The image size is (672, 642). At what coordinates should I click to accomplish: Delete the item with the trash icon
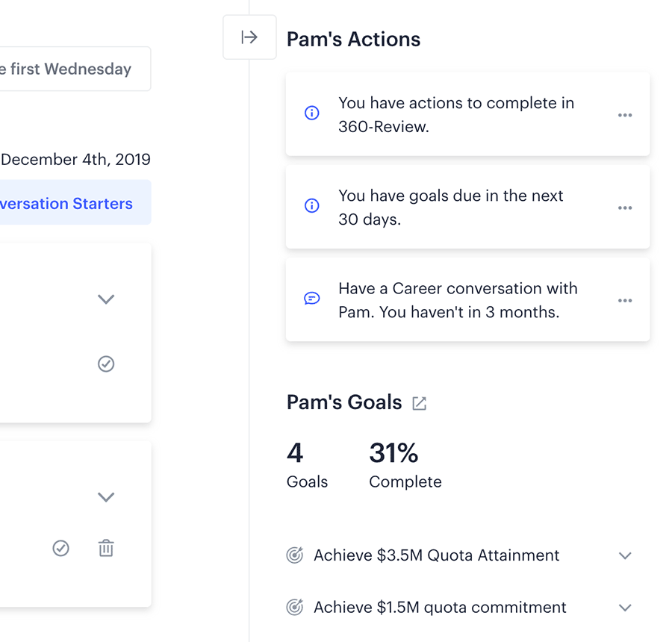[x=106, y=548]
